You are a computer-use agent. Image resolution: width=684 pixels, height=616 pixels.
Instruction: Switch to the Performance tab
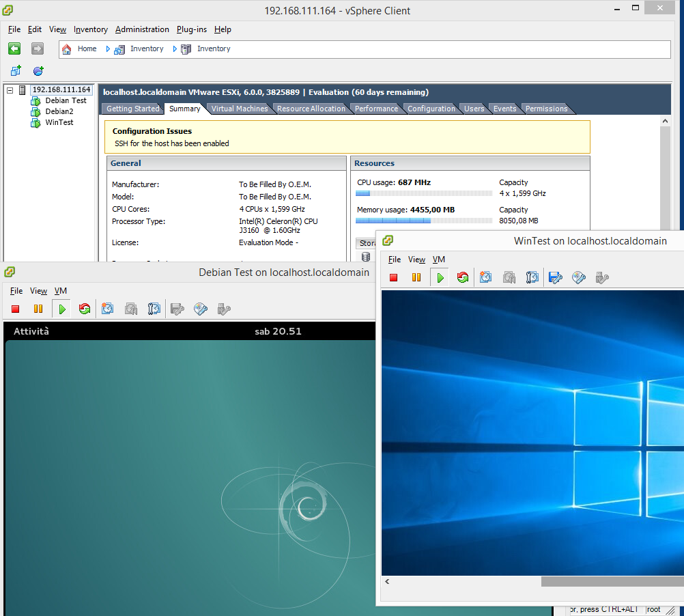click(376, 109)
